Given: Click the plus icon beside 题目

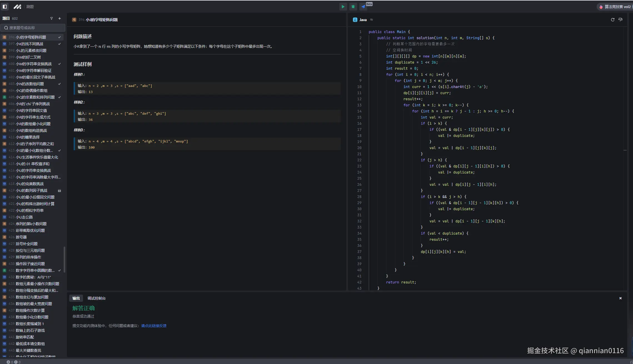Looking at the screenshot, I should (59, 19).
